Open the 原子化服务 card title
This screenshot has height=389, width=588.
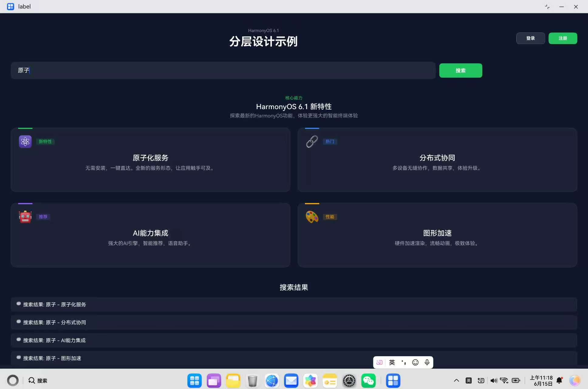[150, 158]
